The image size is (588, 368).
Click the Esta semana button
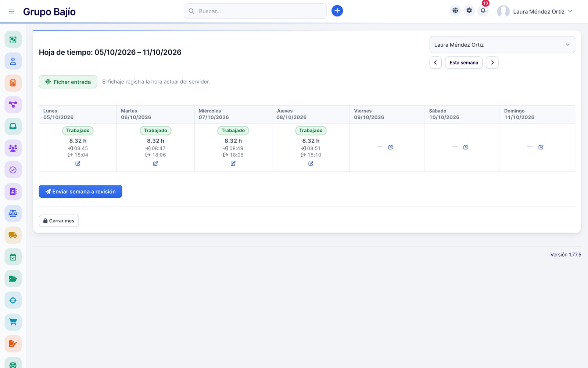point(464,63)
